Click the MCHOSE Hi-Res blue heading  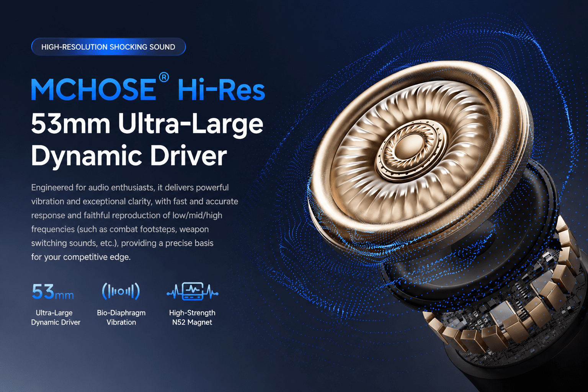coord(148,88)
